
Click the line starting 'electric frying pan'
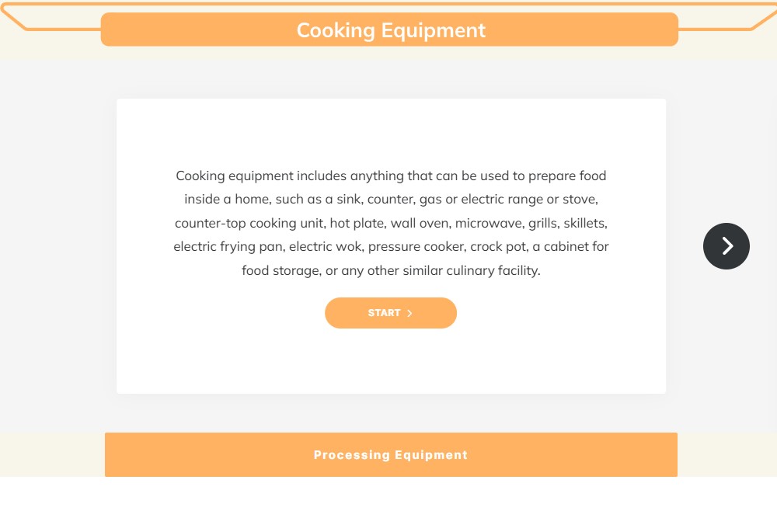(x=391, y=247)
